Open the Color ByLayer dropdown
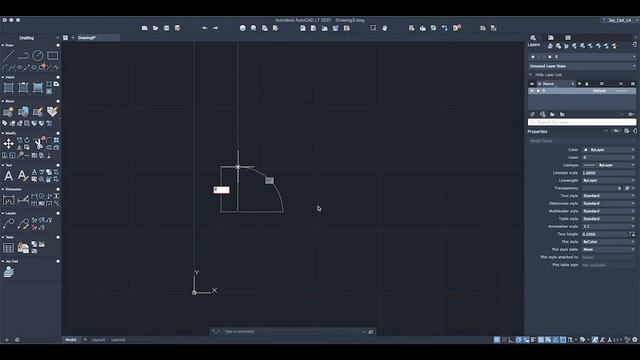This screenshot has width=640, height=360. (609, 150)
